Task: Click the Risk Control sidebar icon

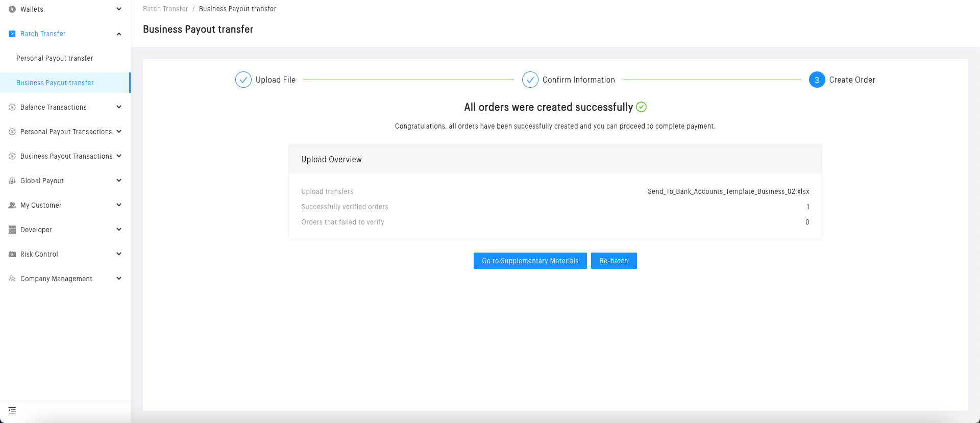Action: click(12, 254)
